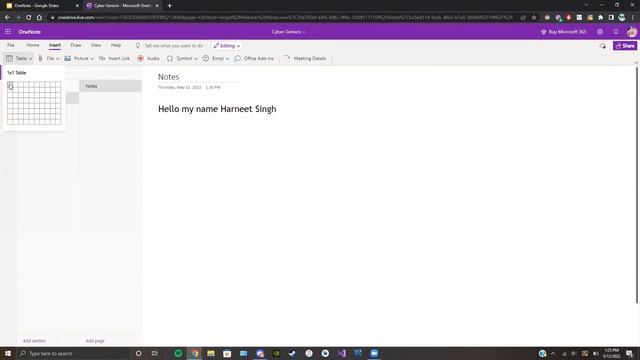This screenshot has width=640, height=360.
Task: Open the Editing mode dropdown
Action: [227, 46]
